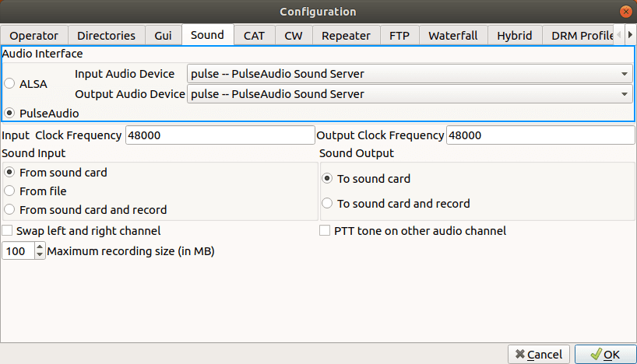This screenshot has height=364, width=637.
Task: Switch to the Directories tab
Action: coord(106,36)
